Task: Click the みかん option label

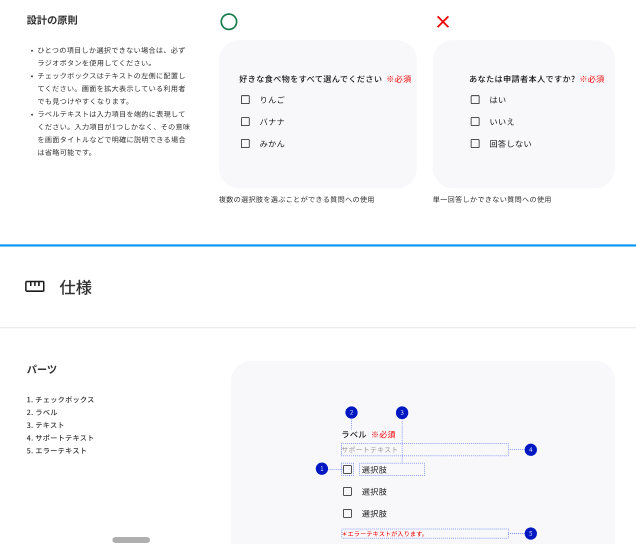Action: (x=272, y=144)
